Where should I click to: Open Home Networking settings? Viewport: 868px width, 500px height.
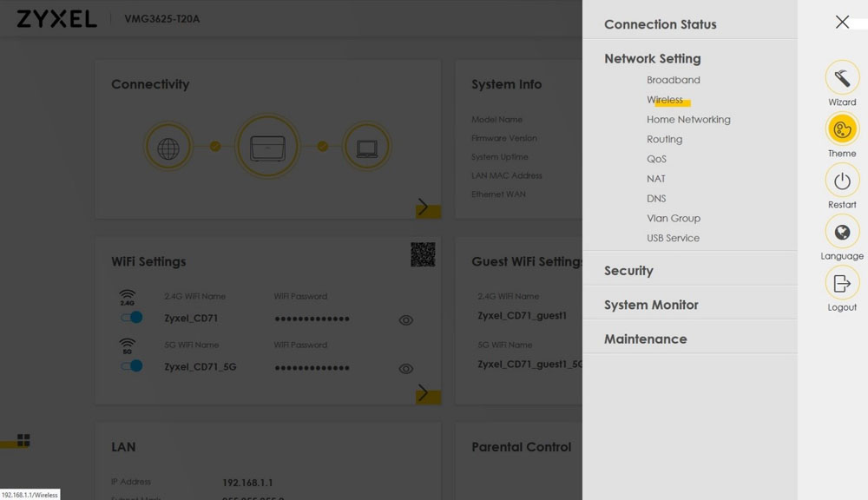(x=688, y=120)
